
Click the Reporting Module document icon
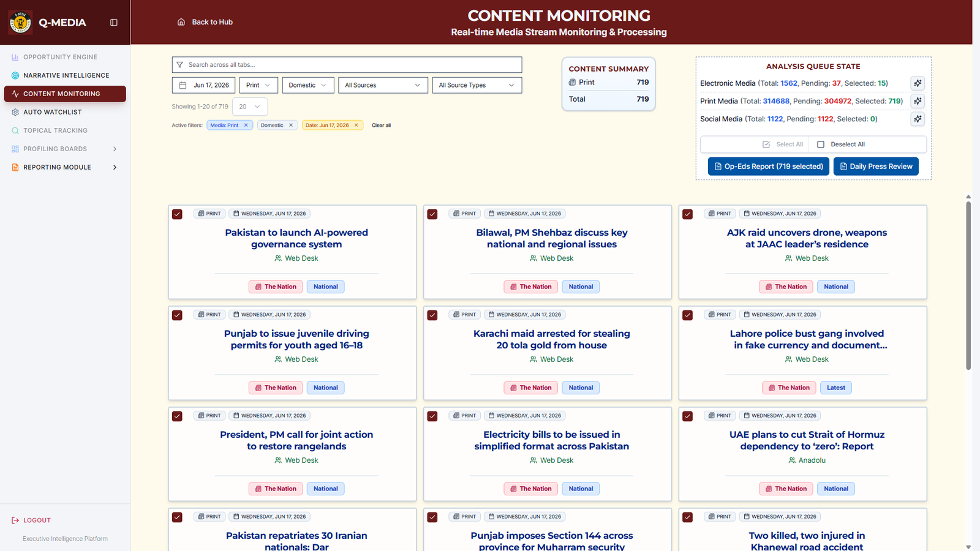[15, 167]
